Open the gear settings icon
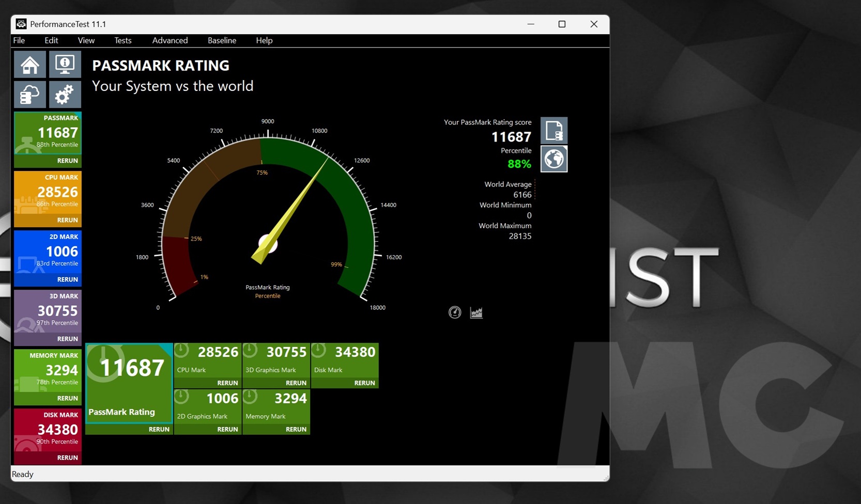Image resolution: width=861 pixels, height=504 pixels. [x=65, y=94]
